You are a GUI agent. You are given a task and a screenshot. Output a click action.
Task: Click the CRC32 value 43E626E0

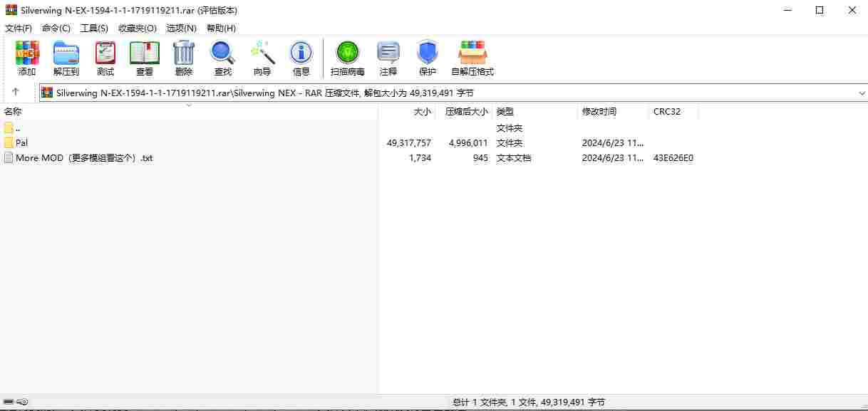pos(673,158)
